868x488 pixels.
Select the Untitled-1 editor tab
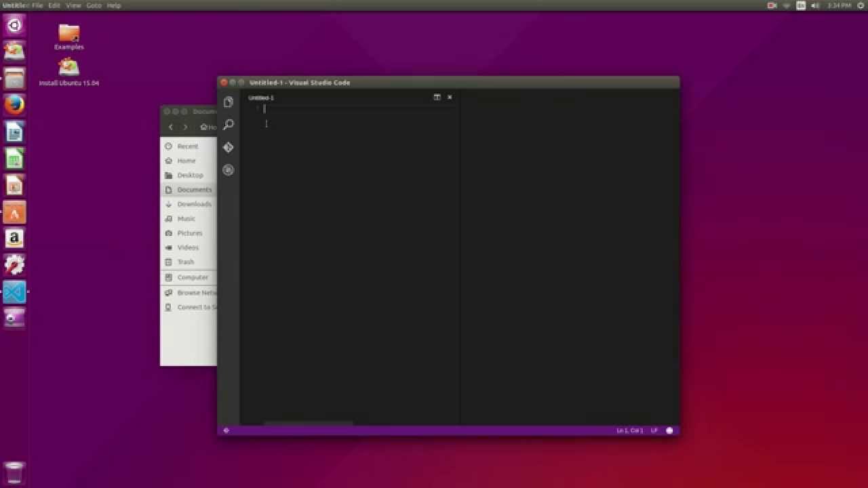261,98
